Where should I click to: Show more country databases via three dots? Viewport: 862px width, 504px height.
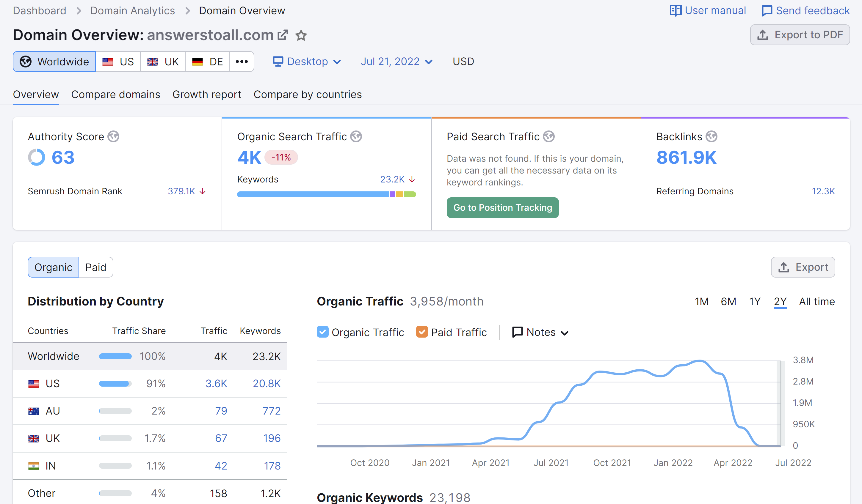coord(242,62)
